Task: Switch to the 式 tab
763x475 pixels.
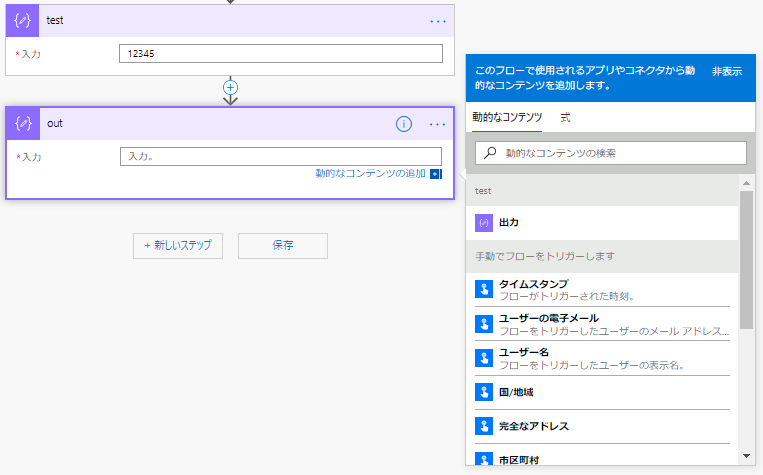Action: (565, 117)
